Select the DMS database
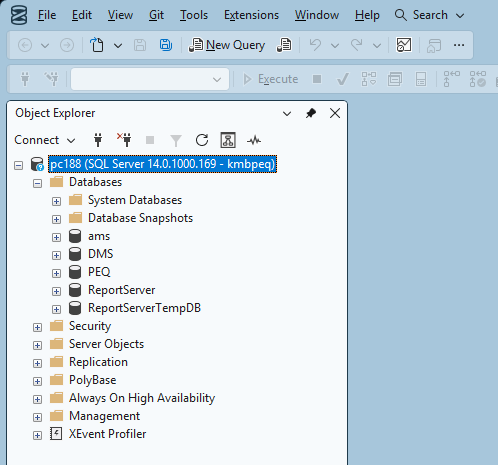The image size is (498, 465). [x=100, y=254]
